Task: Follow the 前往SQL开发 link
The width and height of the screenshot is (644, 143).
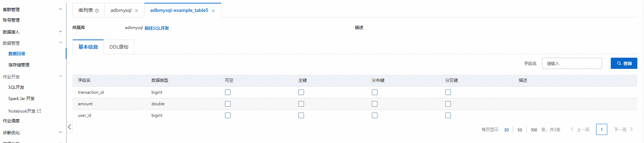Action: coord(157,28)
